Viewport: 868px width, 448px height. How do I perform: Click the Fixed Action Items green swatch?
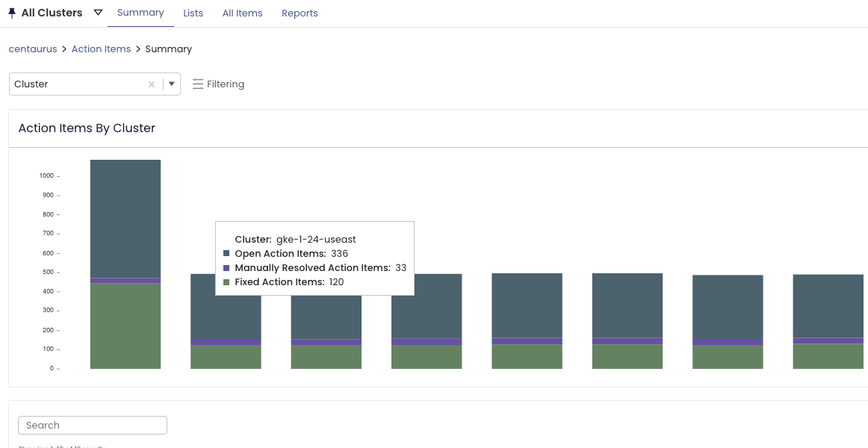pyautogui.click(x=226, y=282)
